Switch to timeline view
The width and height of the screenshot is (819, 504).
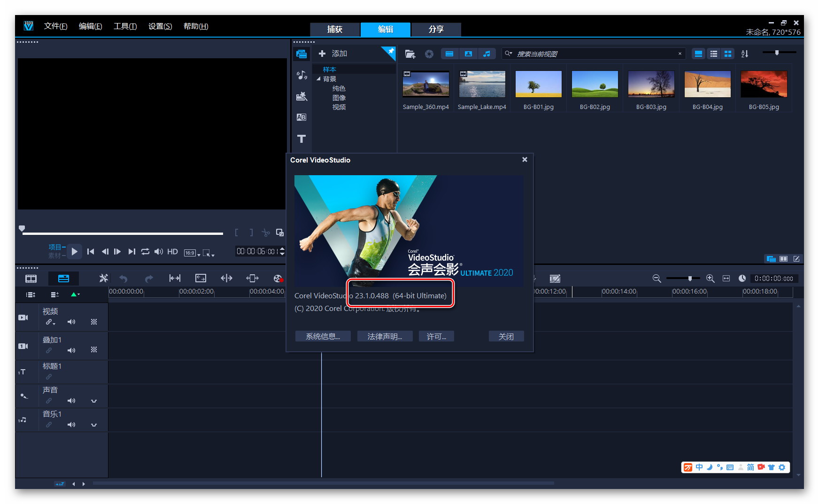pyautogui.click(x=63, y=279)
